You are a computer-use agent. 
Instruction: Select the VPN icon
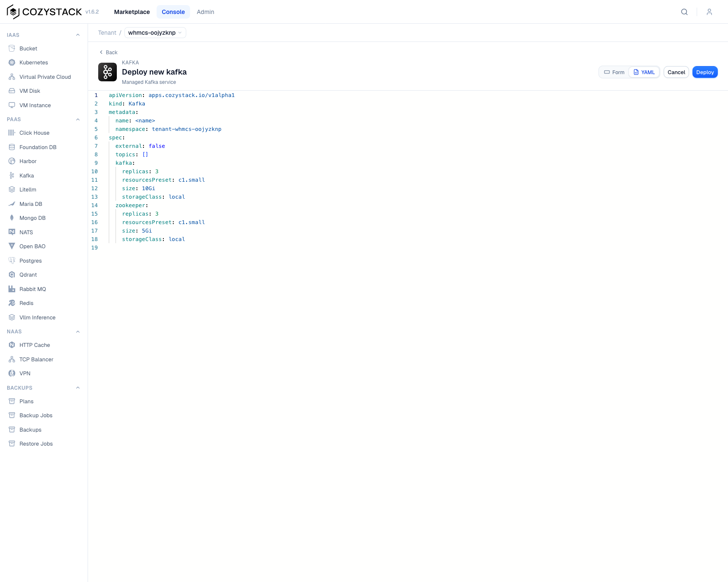tap(12, 373)
